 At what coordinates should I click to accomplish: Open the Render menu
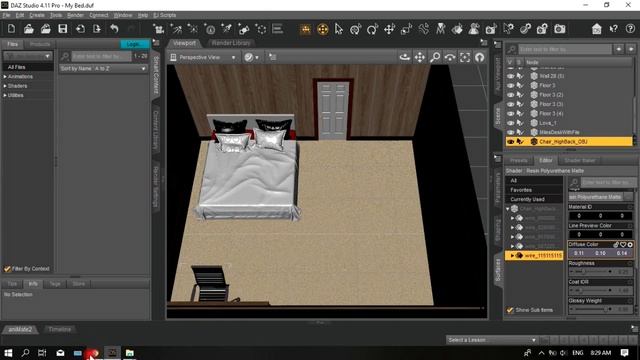tap(75, 15)
